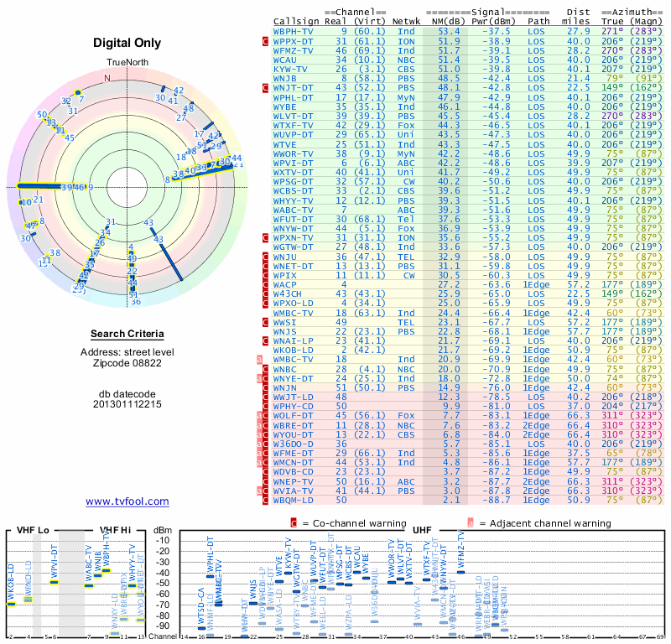Click the red N marker on radar plot
The height and width of the screenshot is (644, 671).
click(x=107, y=79)
